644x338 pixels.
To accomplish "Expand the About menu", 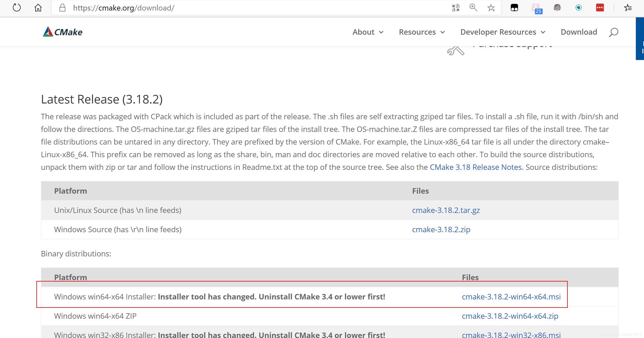I will [368, 32].
